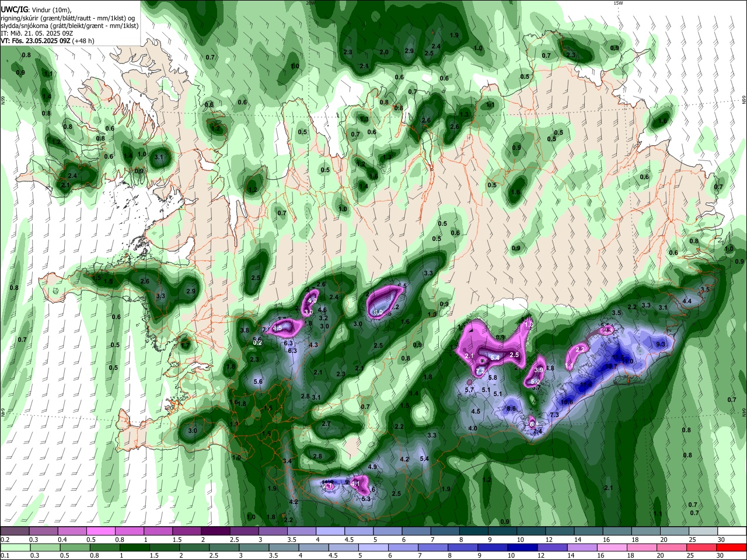Pick the pink upper swatch between 0.5 and 0.8
The width and height of the screenshot is (747, 560).
[100, 531]
